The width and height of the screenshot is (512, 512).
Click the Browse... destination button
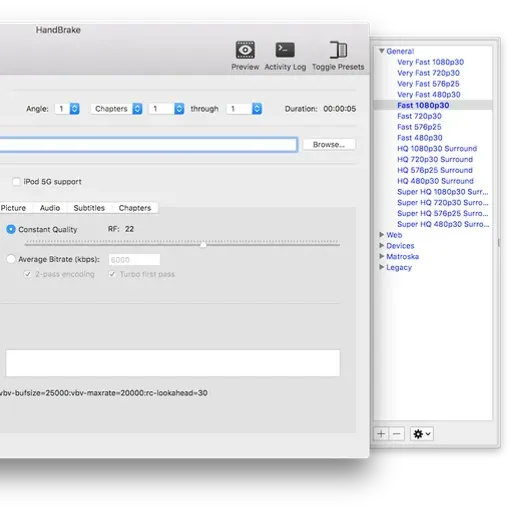[x=329, y=145]
